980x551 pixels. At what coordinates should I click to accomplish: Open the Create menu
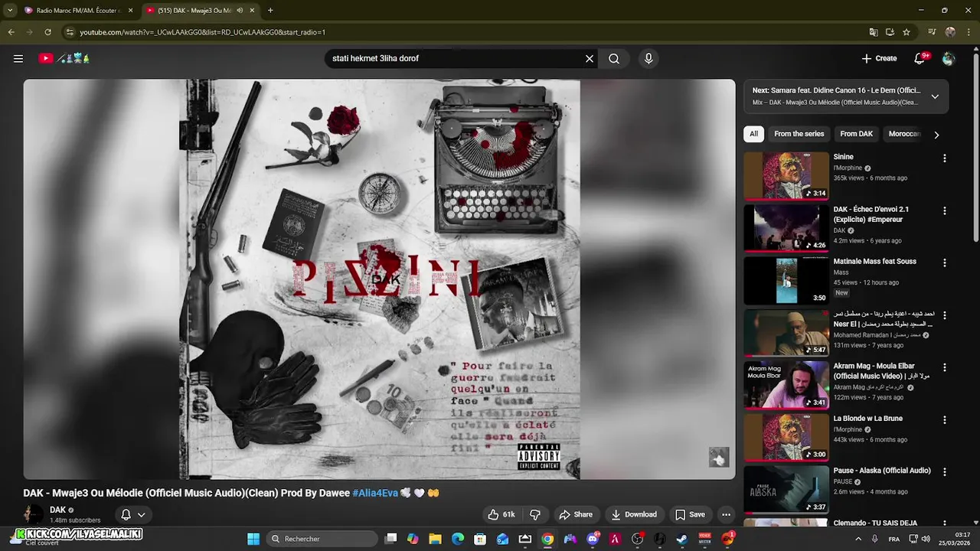879,58
